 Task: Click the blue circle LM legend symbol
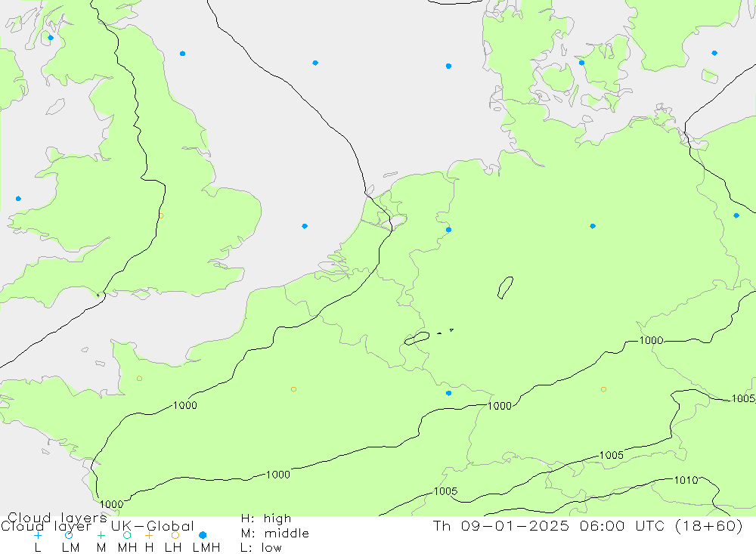tap(69, 535)
